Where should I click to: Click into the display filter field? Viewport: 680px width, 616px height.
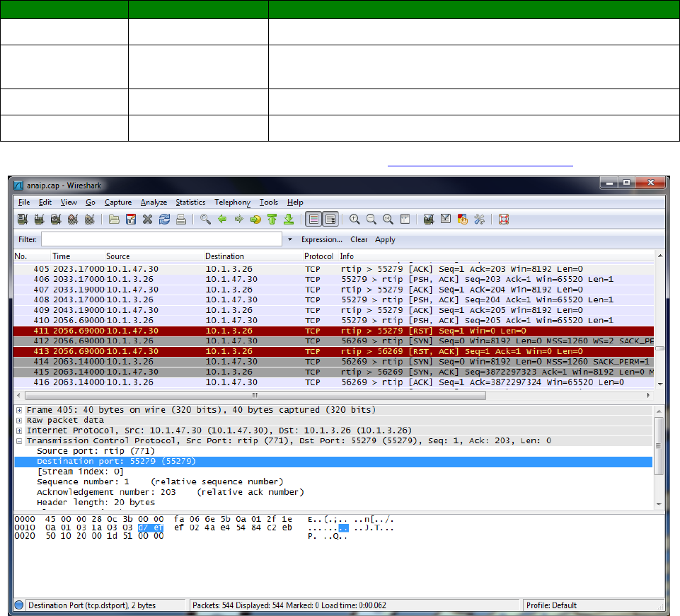pyautogui.click(x=161, y=239)
